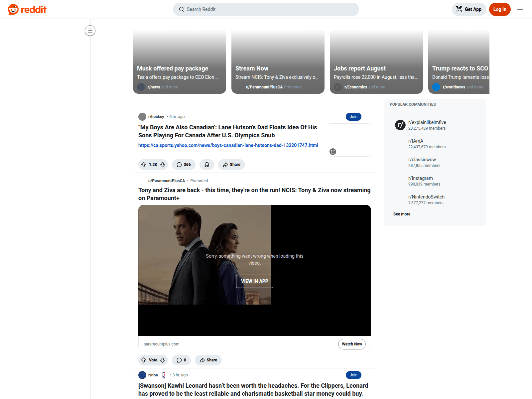Click the Tony and Ziva video image
This screenshot has height=399, width=532.
(x=205, y=255)
